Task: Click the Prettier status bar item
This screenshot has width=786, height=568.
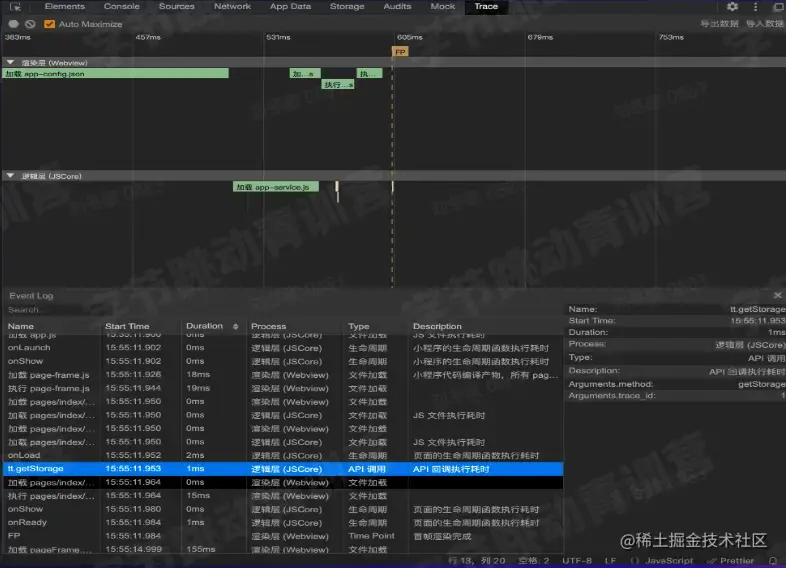Action: [731, 560]
